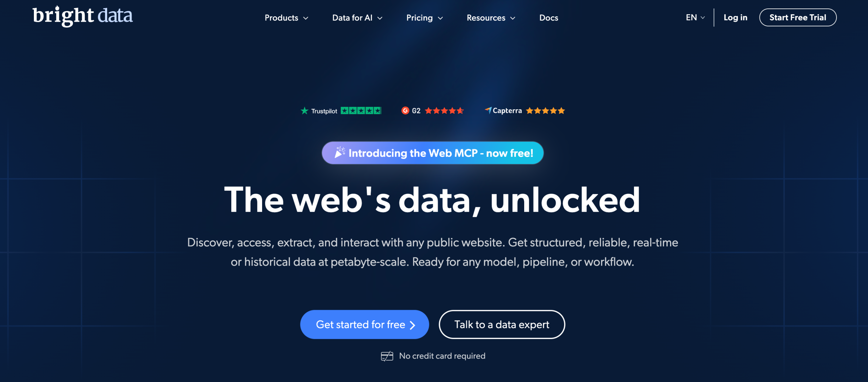Expand the Data for AI menu chevron
Screen dimensions: 868x382
click(x=380, y=18)
